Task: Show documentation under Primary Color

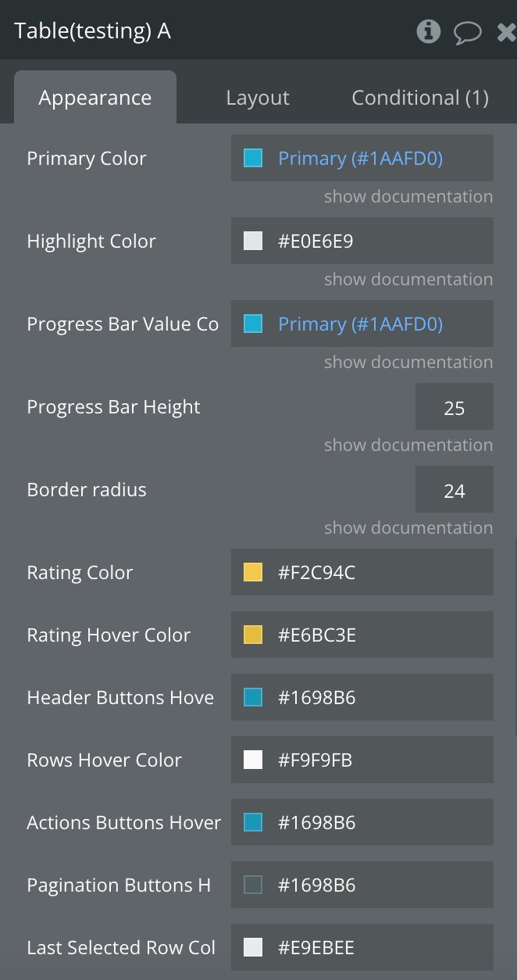Action: pyautogui.click(x=408, y=197)
